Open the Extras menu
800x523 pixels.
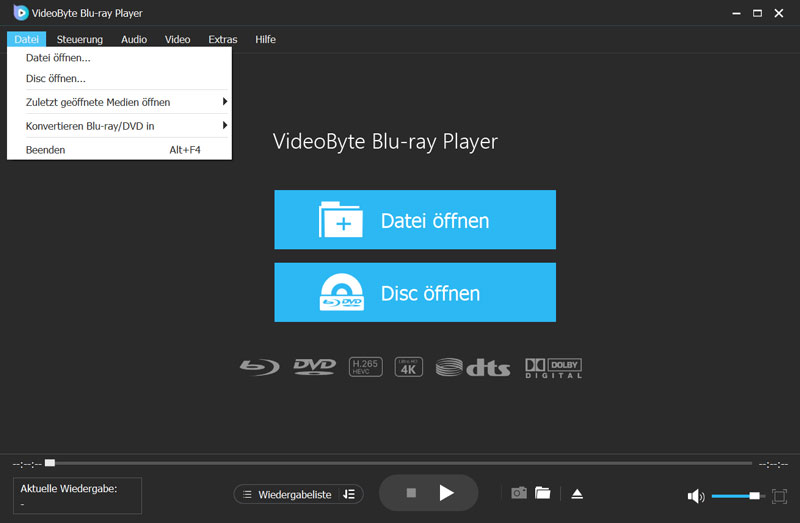click(222, 39)
